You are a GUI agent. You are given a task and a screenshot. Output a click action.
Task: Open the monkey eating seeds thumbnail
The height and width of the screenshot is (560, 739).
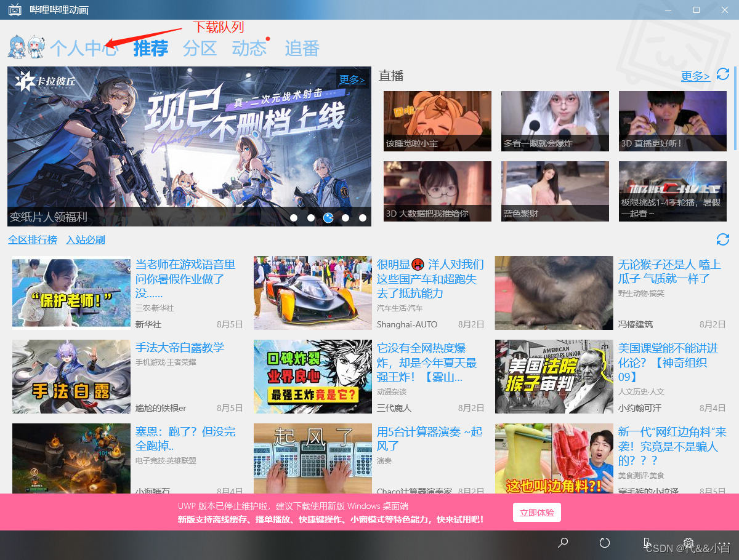[x=554, y=293]
